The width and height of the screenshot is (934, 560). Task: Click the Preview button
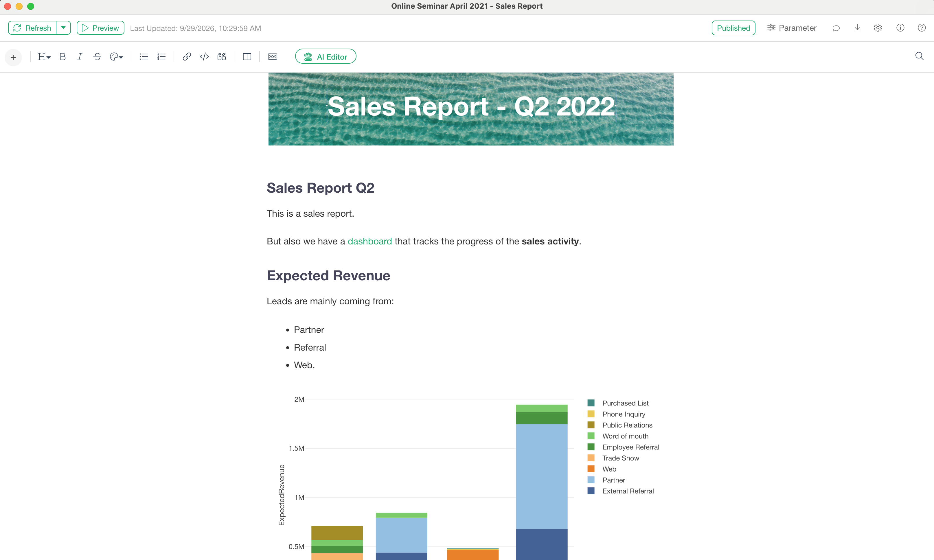tap(100, 28)
